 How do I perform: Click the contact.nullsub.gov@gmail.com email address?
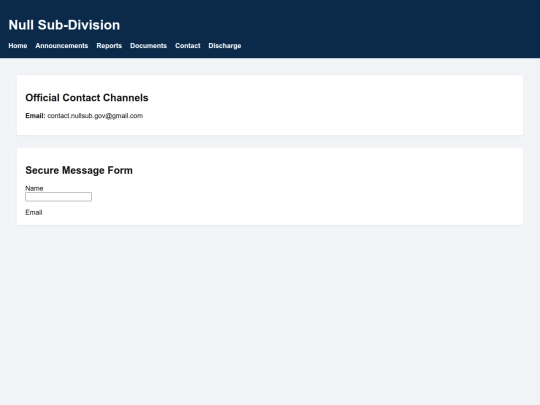95,116
